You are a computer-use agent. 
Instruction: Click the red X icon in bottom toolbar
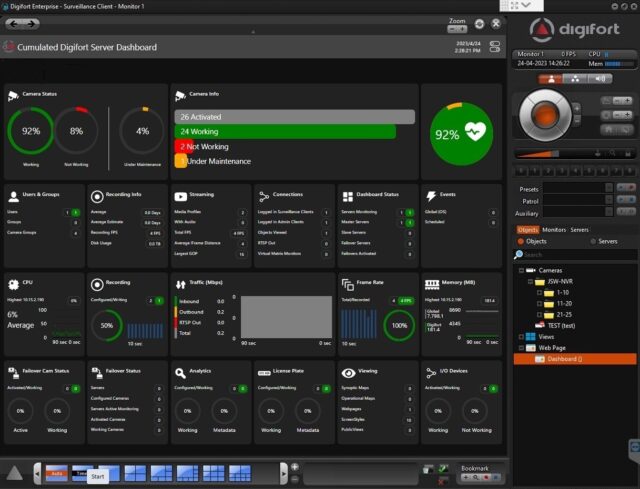pos(441,482)
